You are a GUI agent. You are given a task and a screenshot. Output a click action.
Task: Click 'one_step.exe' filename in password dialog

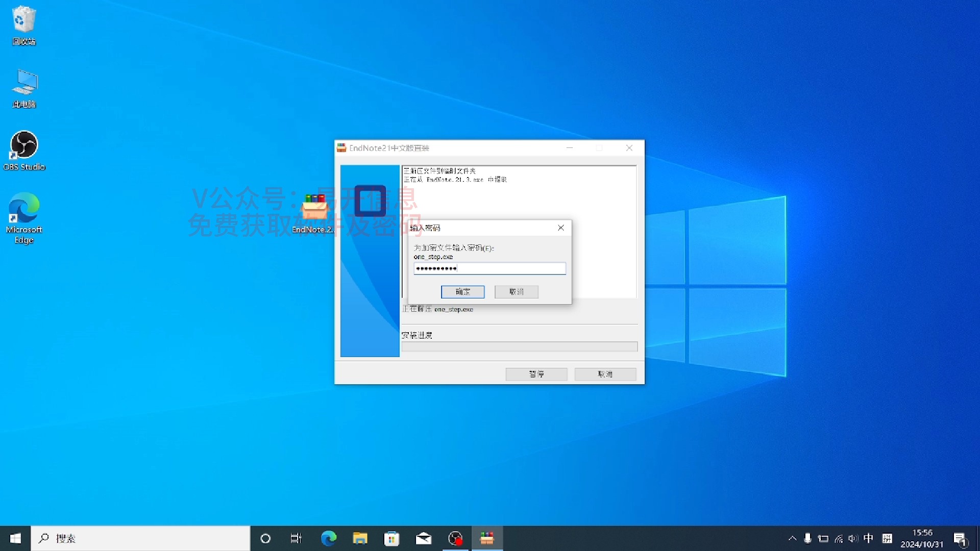click(x=433, y=257)
